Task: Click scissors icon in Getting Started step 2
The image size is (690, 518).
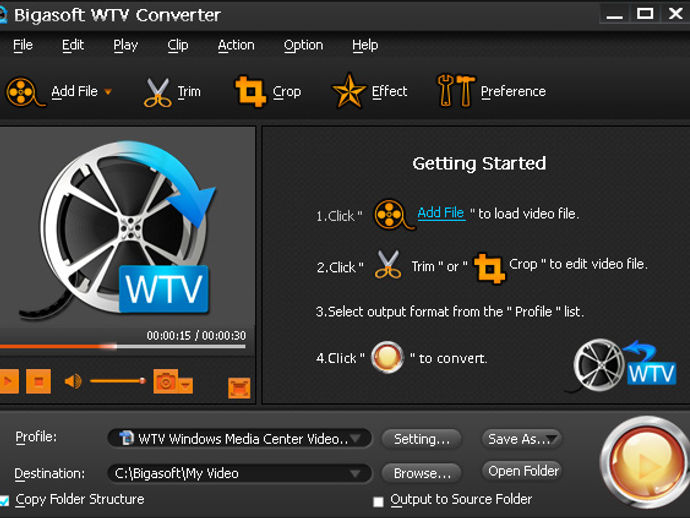Action: (388, 265)
